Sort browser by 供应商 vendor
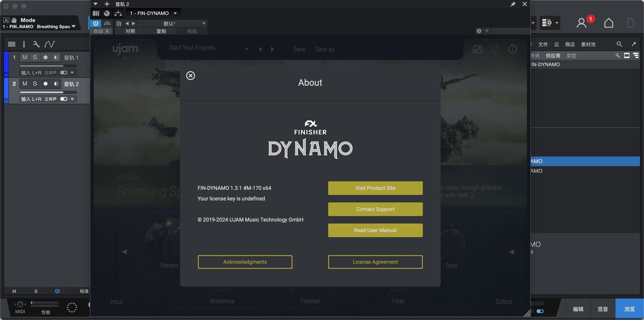Screen dimensions: 644x320 coord(553,56)
